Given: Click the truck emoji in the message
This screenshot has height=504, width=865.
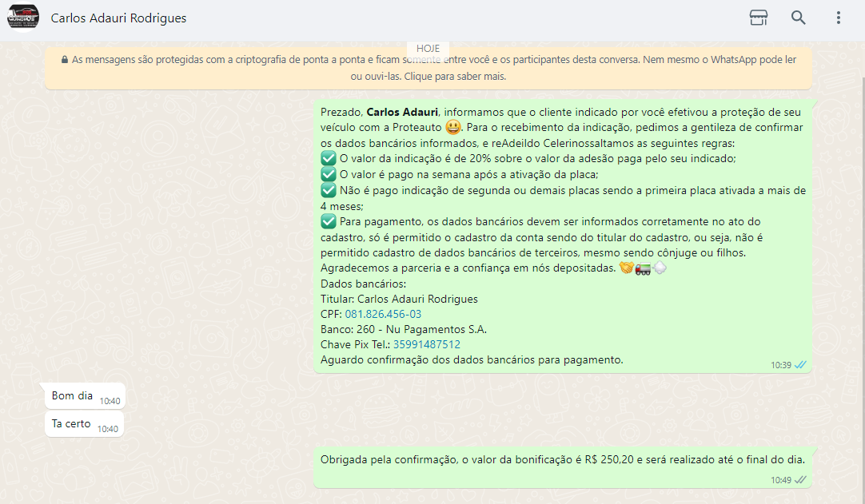Looking at the screenshot, I should pos(643,268).
